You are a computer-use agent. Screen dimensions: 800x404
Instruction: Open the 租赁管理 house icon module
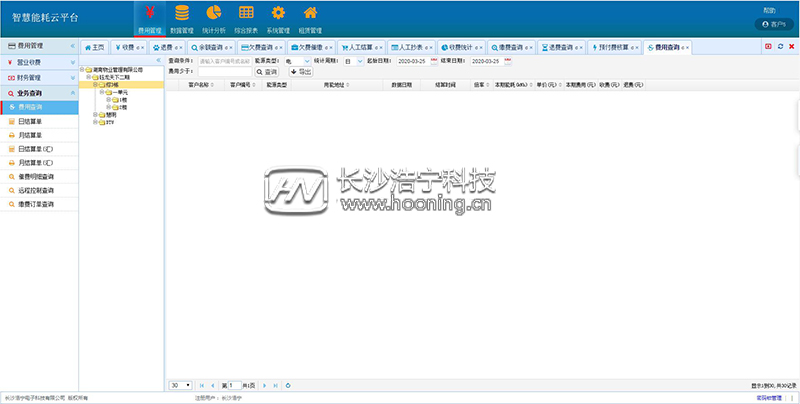(x=311, y=17)
